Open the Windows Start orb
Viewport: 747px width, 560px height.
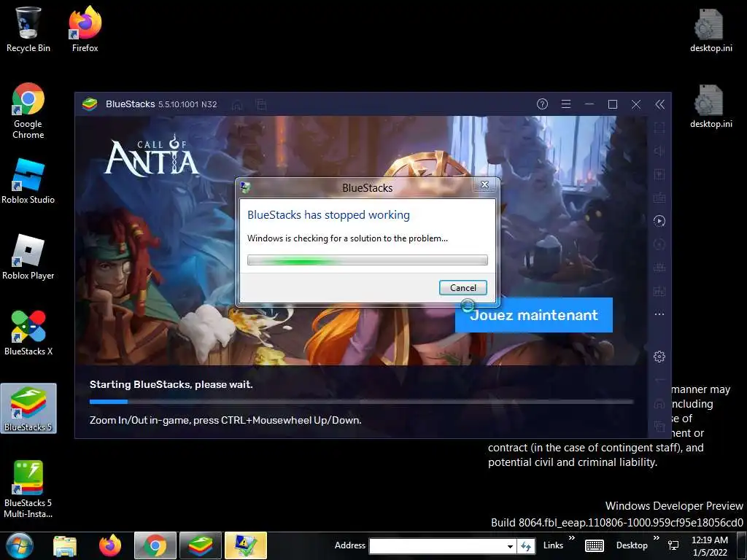tap(20, 545)
